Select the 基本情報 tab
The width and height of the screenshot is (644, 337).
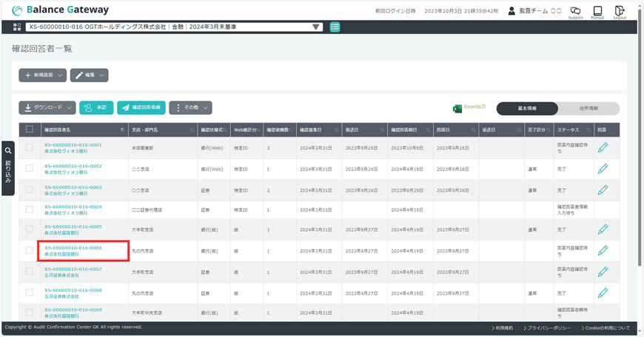[526, 108]
